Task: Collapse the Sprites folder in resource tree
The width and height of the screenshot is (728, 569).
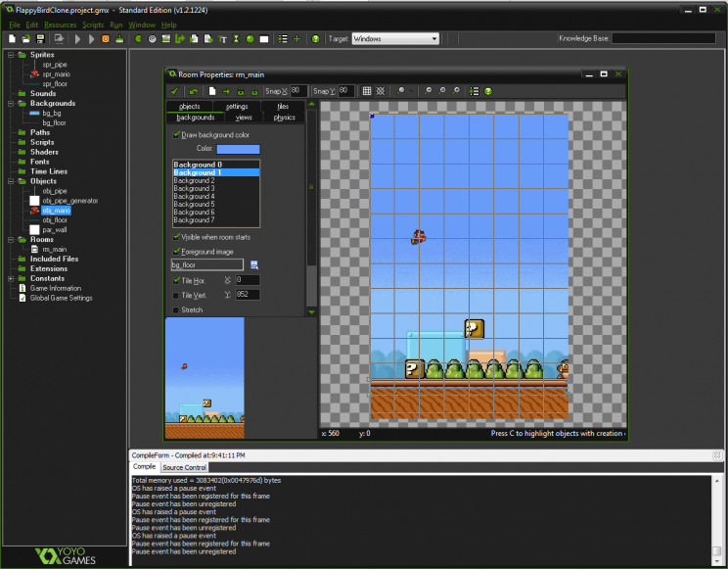Action: (10, 55)
